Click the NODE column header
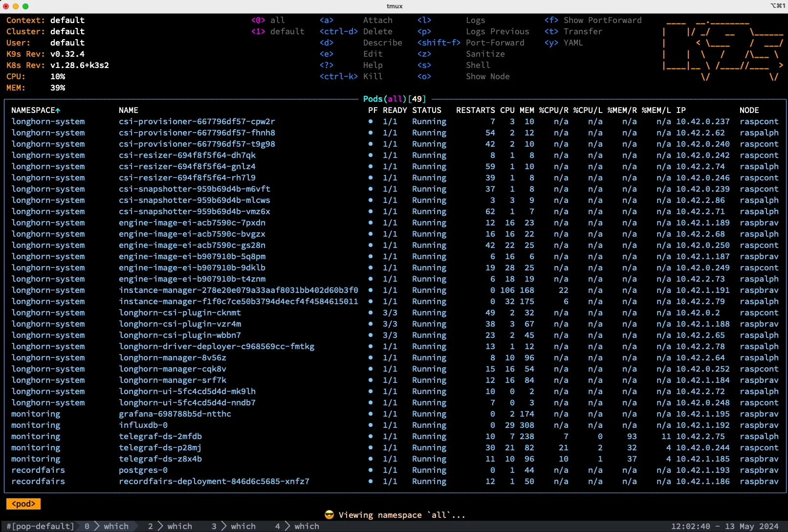Viewport: 788px width, 532px height. tap(749, 111)
